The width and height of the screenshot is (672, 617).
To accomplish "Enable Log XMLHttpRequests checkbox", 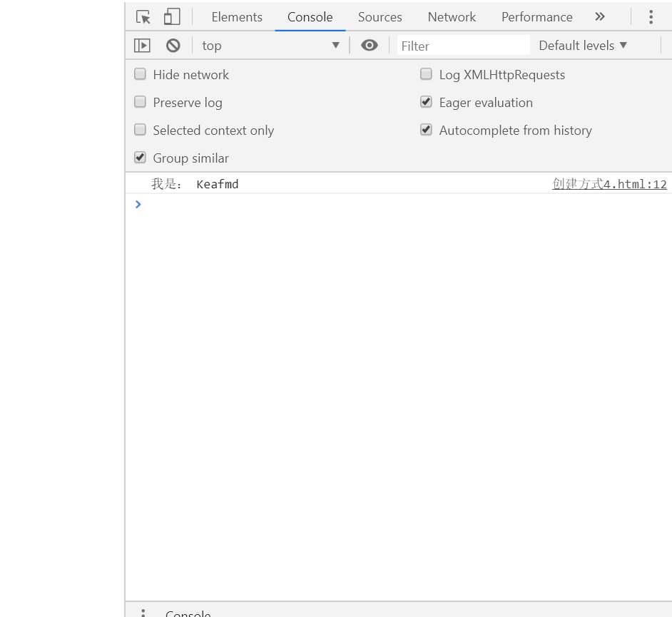I will tap(426, 74).
